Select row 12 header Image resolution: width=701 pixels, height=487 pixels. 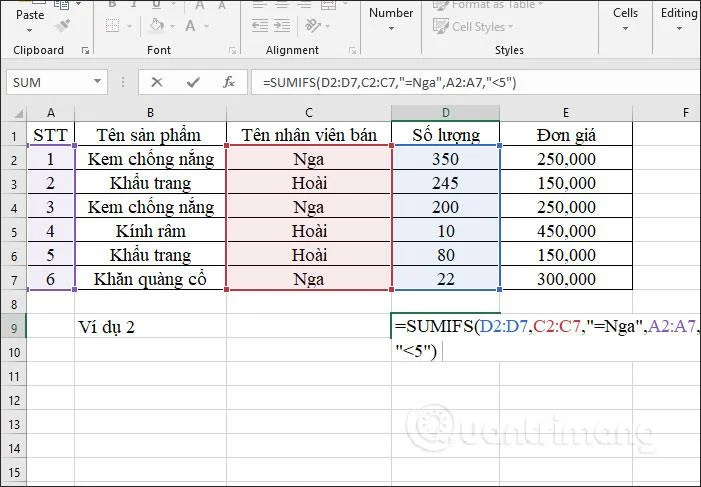[x=14, y=400]
